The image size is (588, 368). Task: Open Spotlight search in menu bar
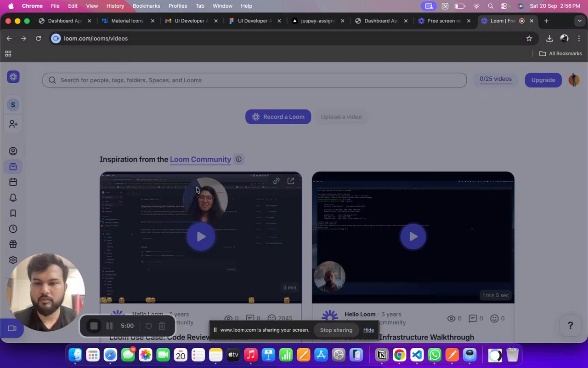(491, 6)
